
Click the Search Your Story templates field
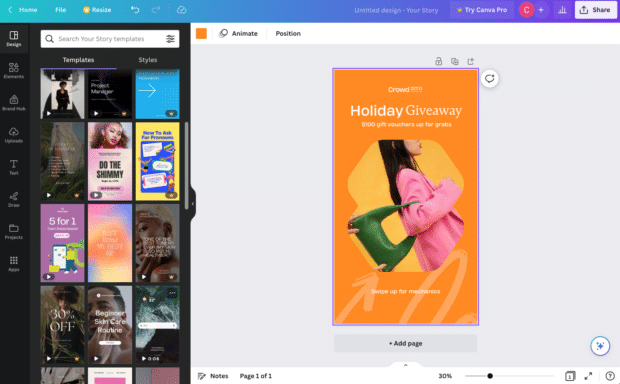(x=110, y=39)
